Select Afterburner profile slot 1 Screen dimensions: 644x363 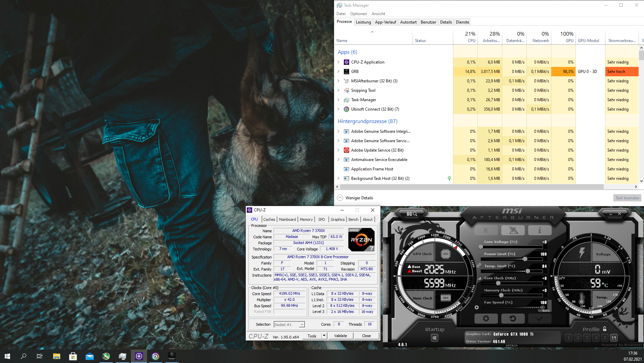(x=568, y=338)
